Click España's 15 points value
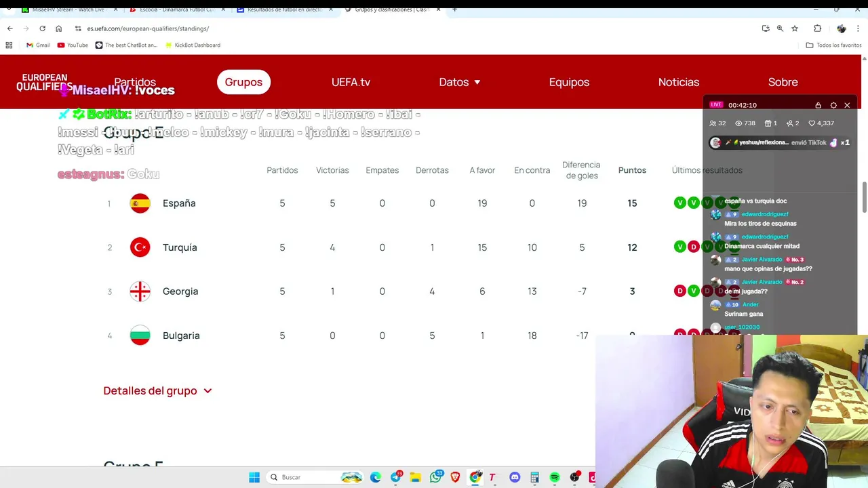 (x=632, y=203)
